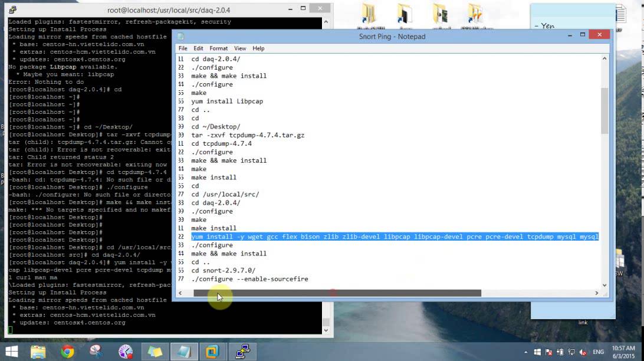Open the Edit menu in Notepad
644x361 pixels.
click(x=198, y=48)
